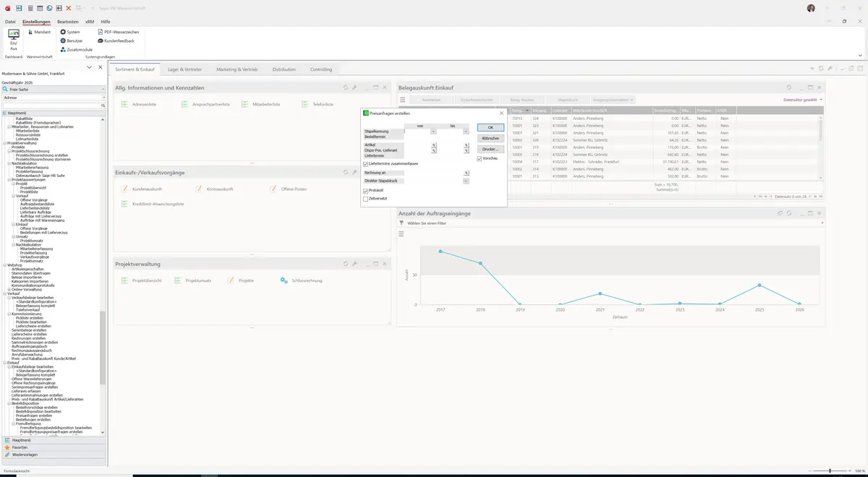Open the calculator from the quick access bar
Viewport: 868px width, 477px height.
click(30, 8)
